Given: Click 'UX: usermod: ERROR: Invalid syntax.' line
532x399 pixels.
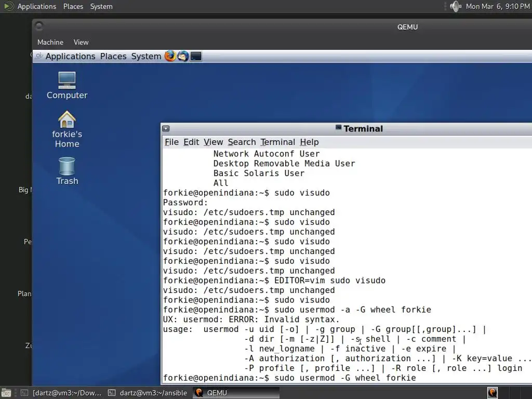Looking at the screenshot, I should point(251,320).
